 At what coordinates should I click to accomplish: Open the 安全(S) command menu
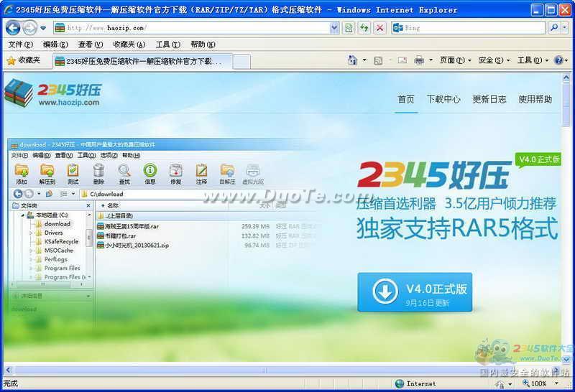pos(494,60)
